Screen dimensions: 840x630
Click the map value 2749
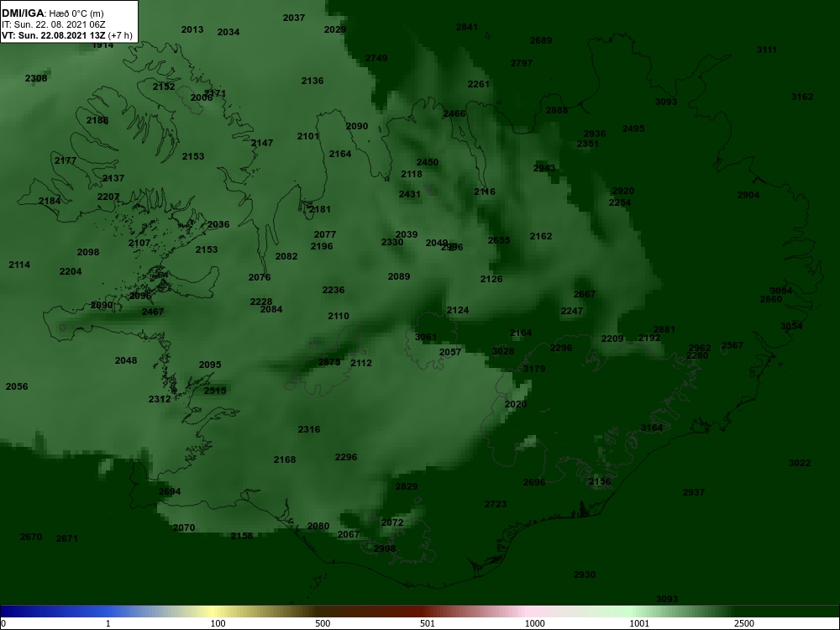pos(376,59)
